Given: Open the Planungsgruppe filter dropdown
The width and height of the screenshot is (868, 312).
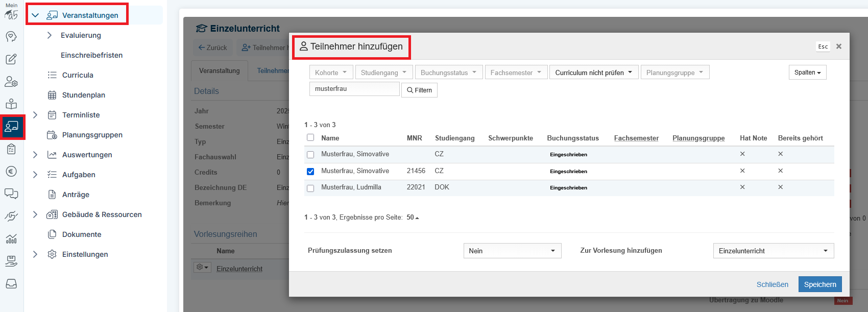Looking at the screenshot, I should [x=675, y=73].
